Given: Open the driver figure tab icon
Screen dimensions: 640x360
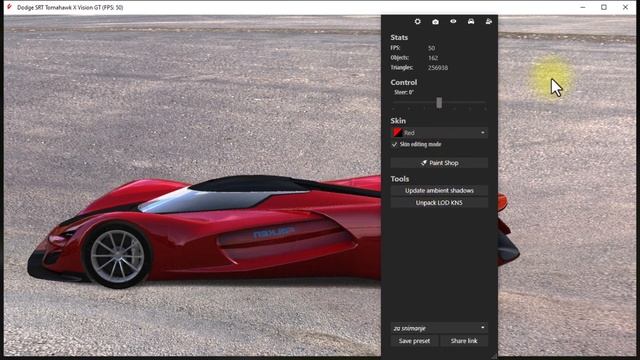Looking at the screenshot, I should tap(489, 21).
